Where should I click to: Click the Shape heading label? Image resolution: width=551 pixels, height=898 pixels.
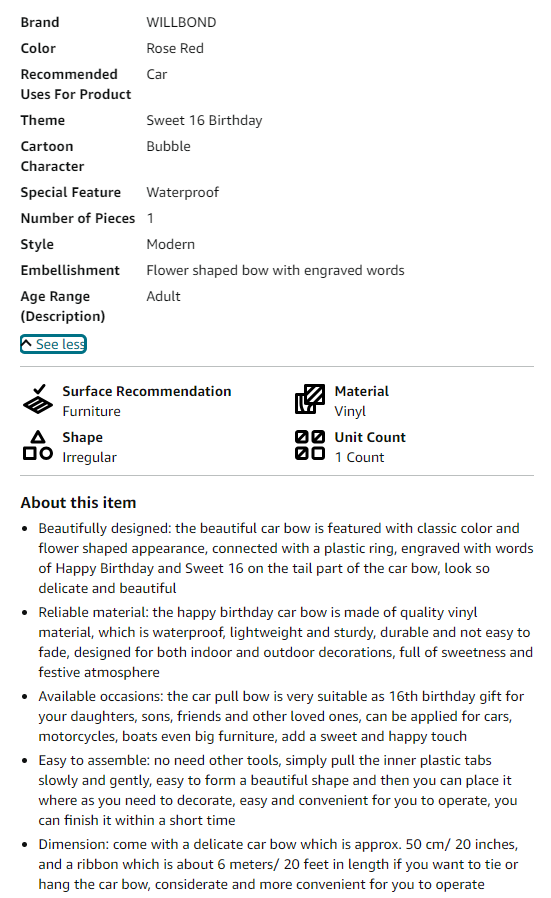coord(82,437)
